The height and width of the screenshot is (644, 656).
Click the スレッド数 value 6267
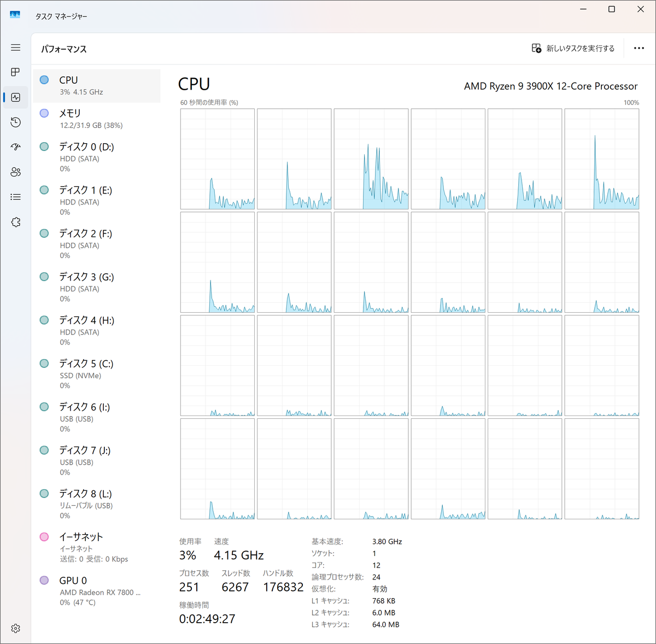point(235,587)
